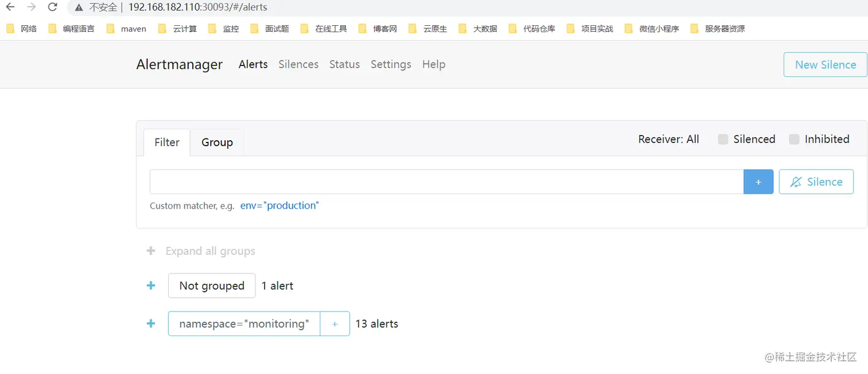The image size is (868, 374).
Task: Open the Settings nav item
Action: point(391,64)
